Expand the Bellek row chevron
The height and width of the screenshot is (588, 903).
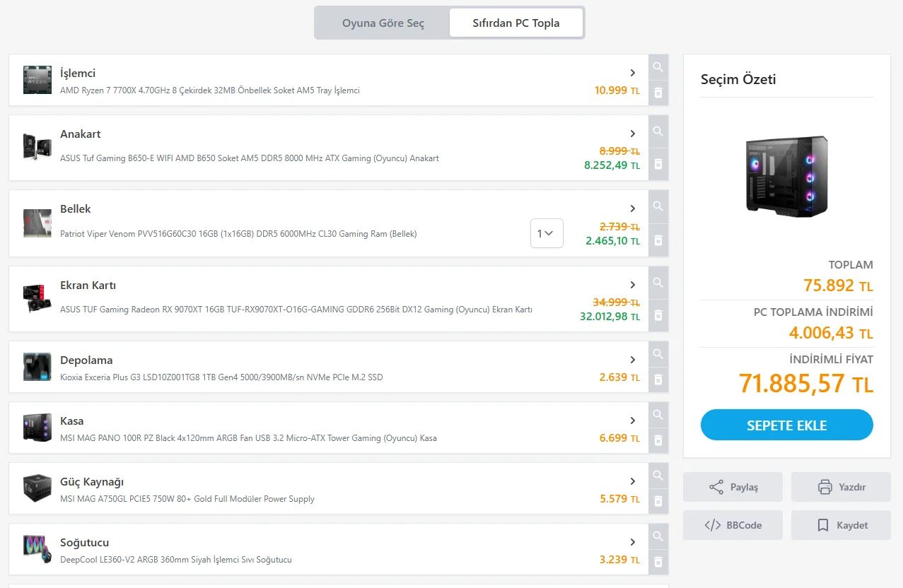click(633, 208)
